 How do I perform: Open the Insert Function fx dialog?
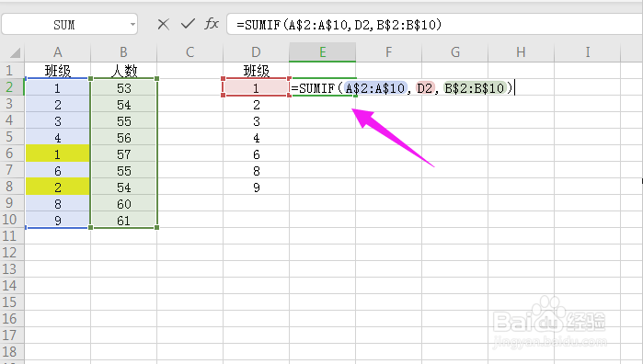212,24
